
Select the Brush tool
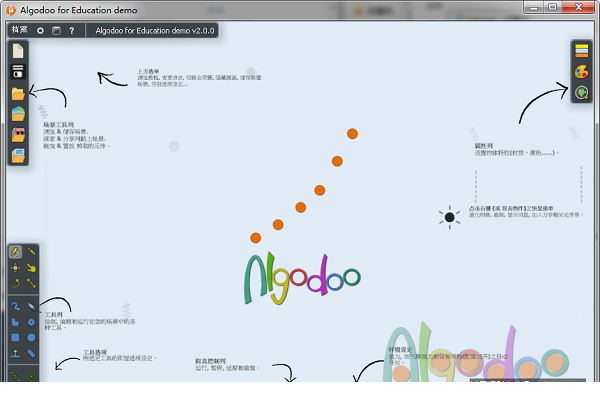tap(15, 306)
